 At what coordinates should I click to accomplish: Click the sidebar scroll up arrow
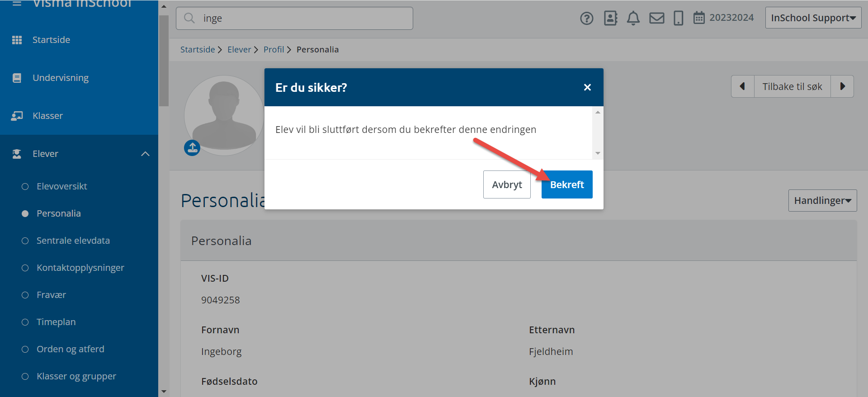click(x=164, y=6)
